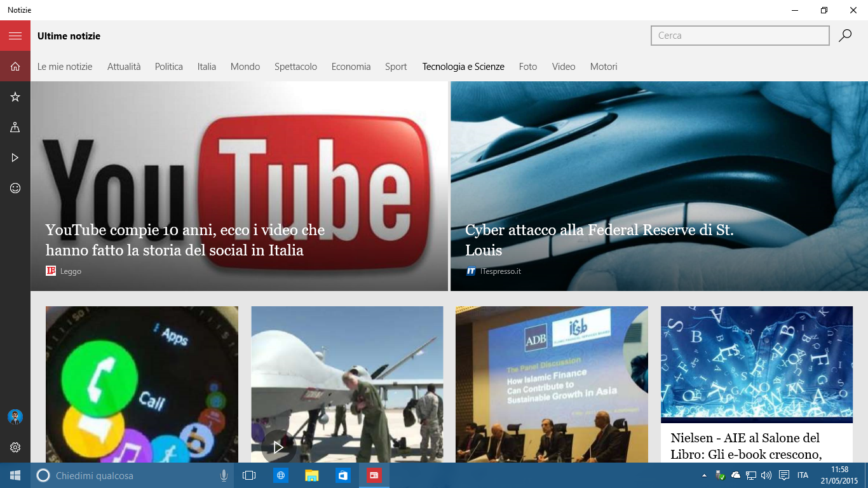Image resolution: width=868 pixels, height=488 pixels.
Task: Show hidden tray icons arrow
Action: [x=704, y=475]
